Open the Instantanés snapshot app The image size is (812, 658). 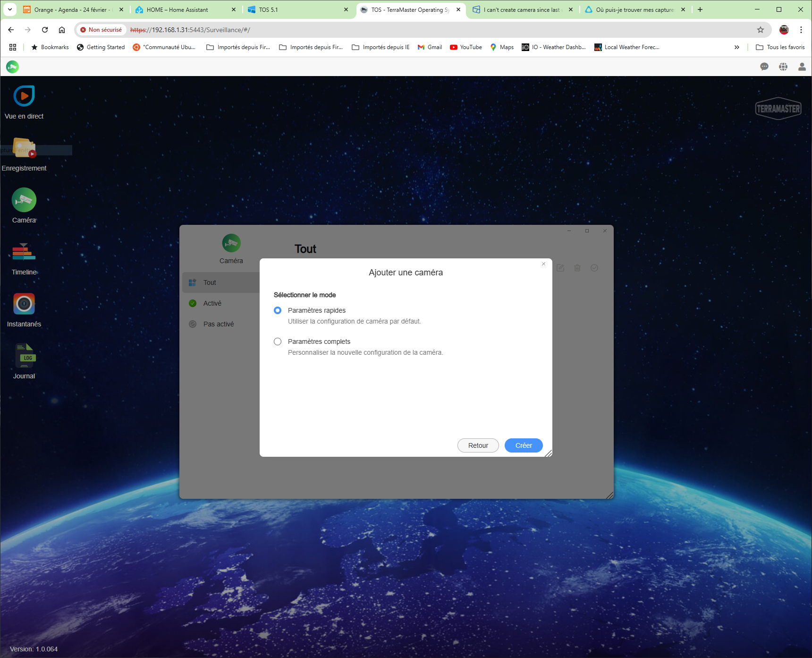(24, 310)
